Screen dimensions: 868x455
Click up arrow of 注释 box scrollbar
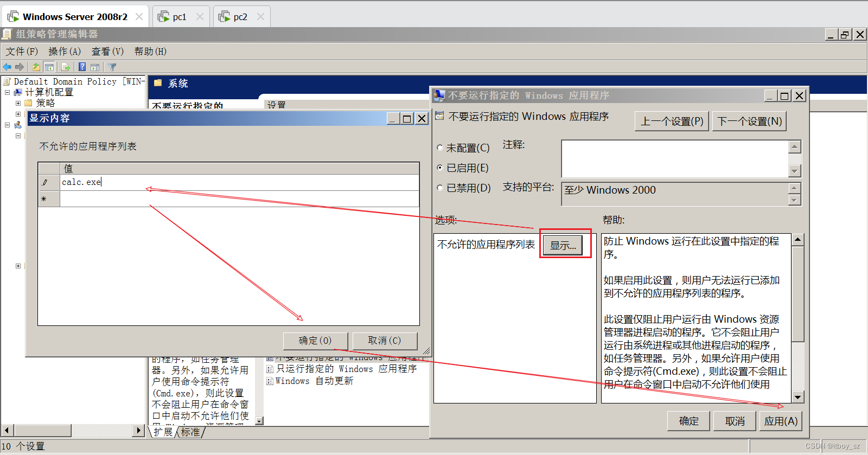(x=795, y=146)
